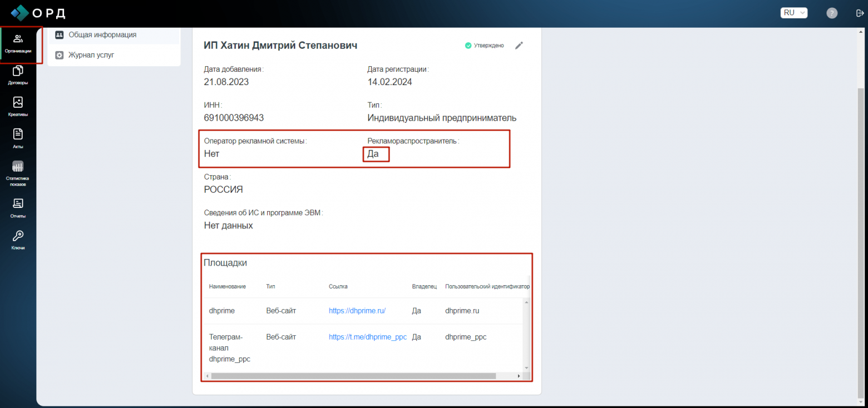Click the pencil edit icon for organization
Screen dimensions: 868x408
click(x=519, y=46)
